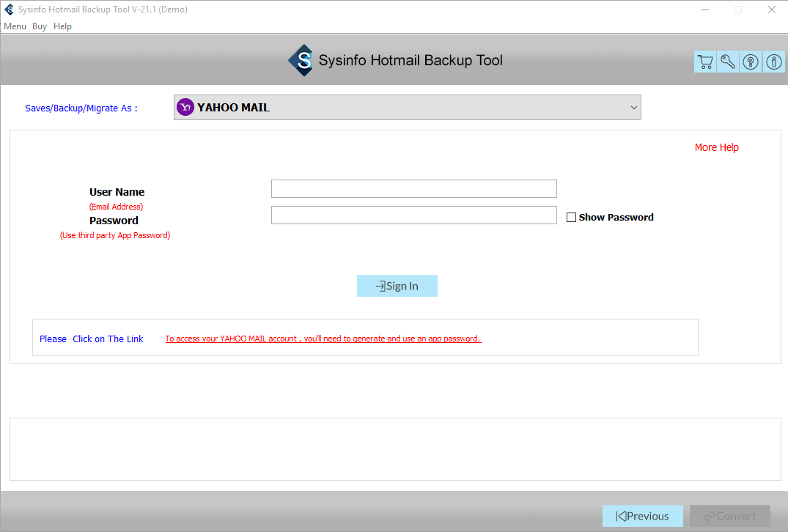The image size is (788, 532).
Task: Click the key activation icon
Action: 728,62
